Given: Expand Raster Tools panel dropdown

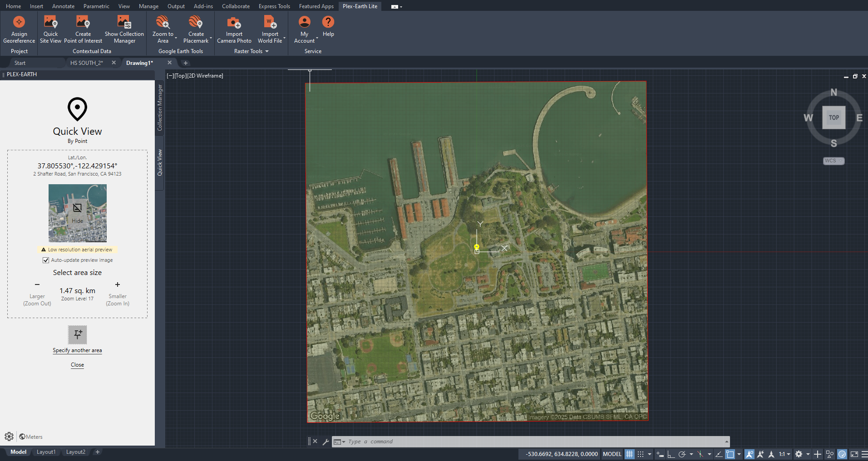Looking at the screenshot, I should 267,51.
